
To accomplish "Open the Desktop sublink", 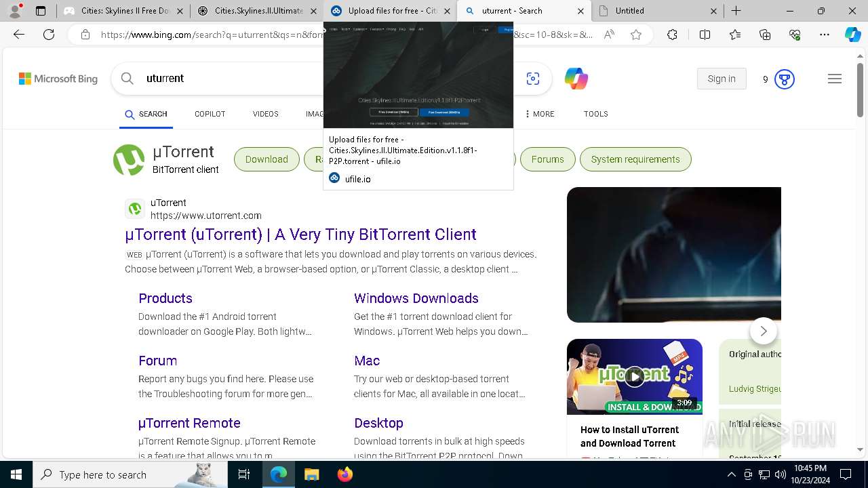I will (378, 423).
